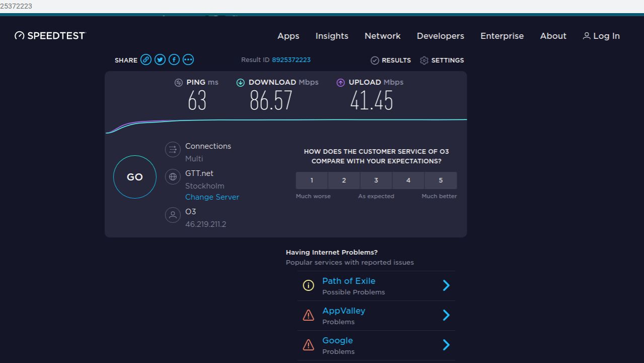Viewport: 644px width, 363px height.
Task: Click the AppValley warning icon
Action: [308, 316]
